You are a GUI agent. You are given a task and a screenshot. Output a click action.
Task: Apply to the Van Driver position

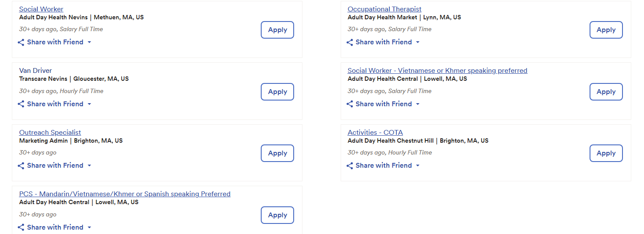(277, 92)
